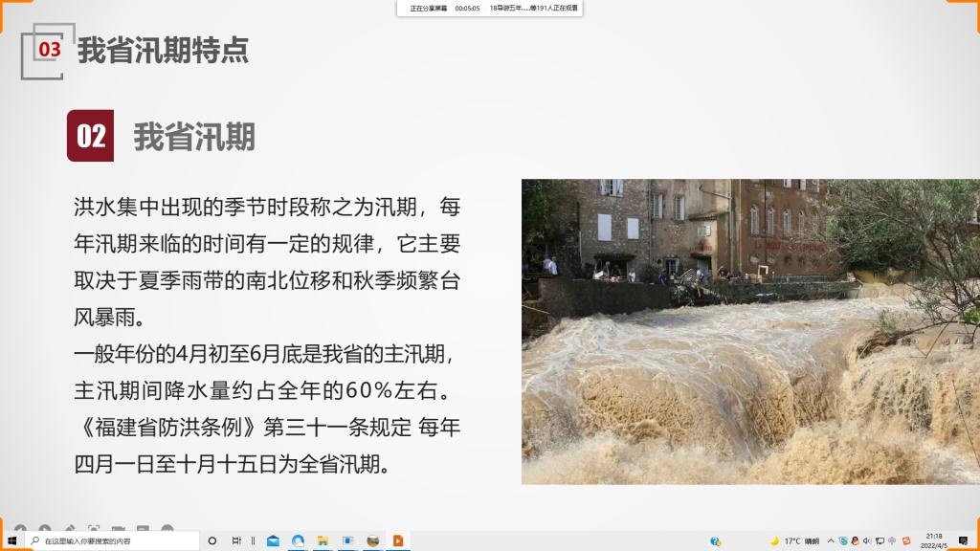Open the clock showing 21:18

934,540
